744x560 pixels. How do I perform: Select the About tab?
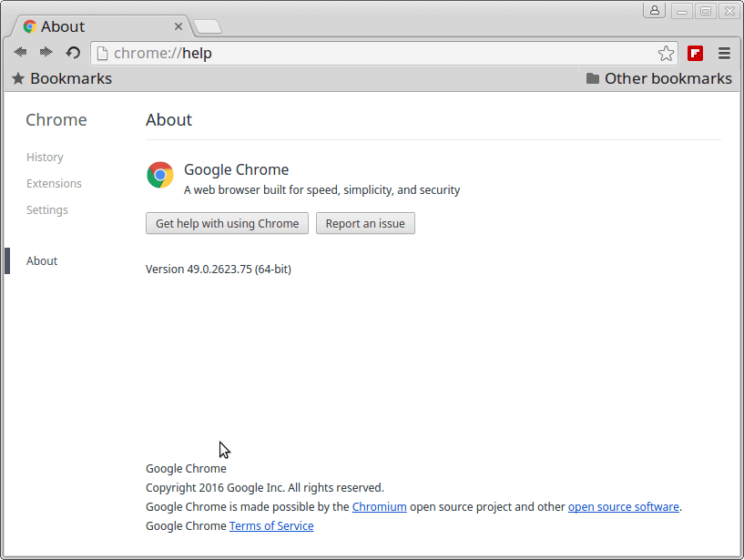point(99,26)
